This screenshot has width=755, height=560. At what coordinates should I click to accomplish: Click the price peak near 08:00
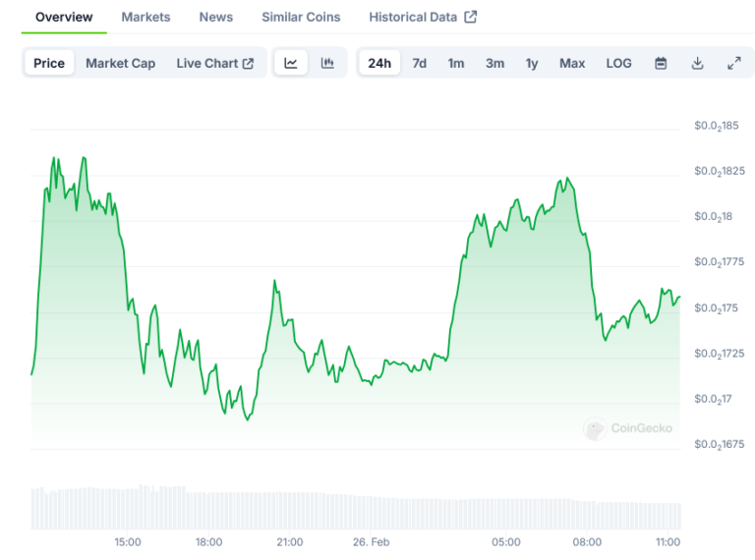point(567,179)
